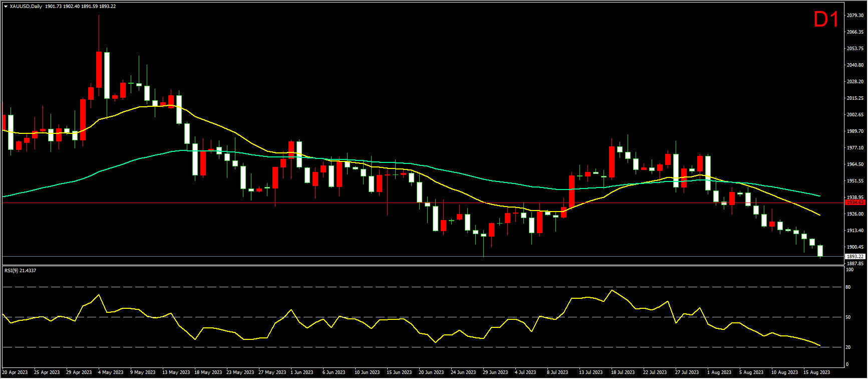Click the RSI scale level 20
Image resolution: width=868 pixels, height=379 pixels.
[x=848, y=347]
